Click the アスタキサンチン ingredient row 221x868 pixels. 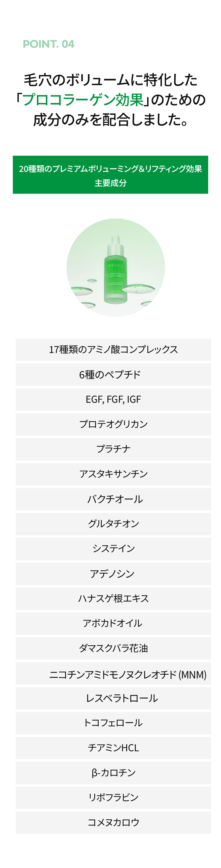[113, 474]
